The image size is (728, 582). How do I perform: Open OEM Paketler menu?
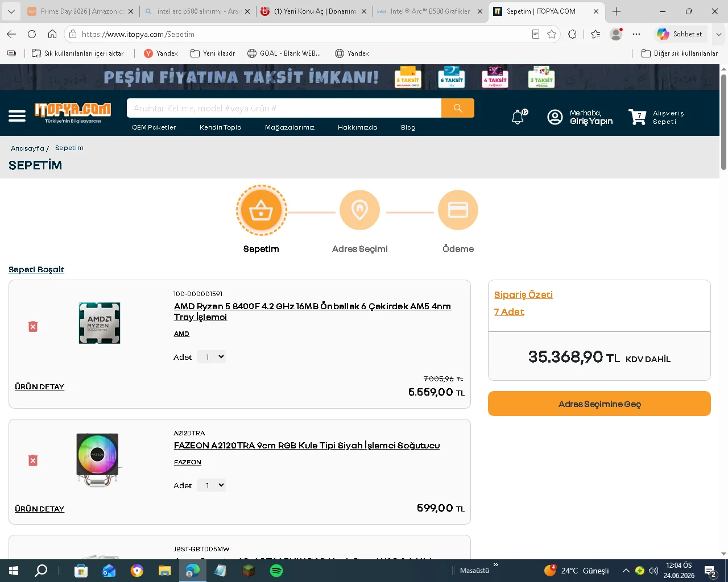point(154,127)
